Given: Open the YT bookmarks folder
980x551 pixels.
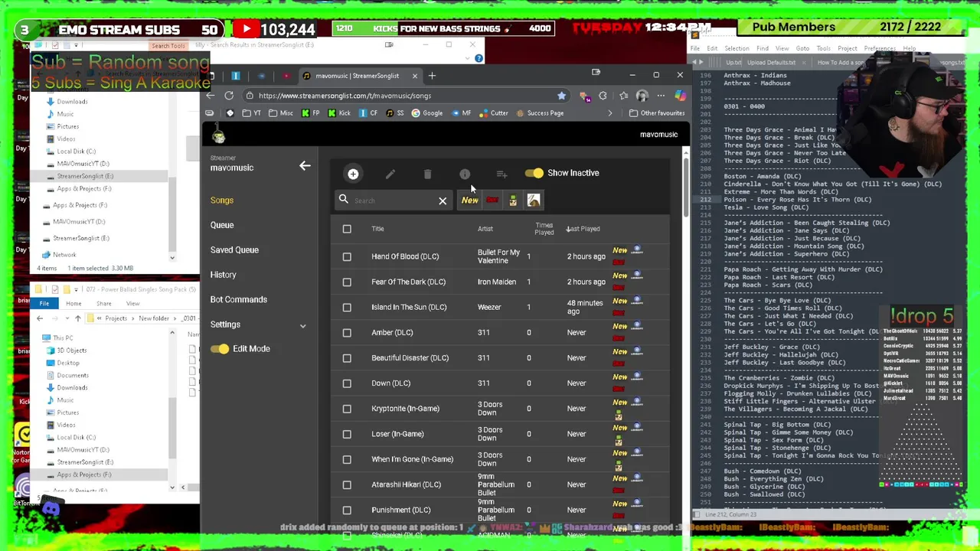Looking at the screenshot, I should point(252,113).
